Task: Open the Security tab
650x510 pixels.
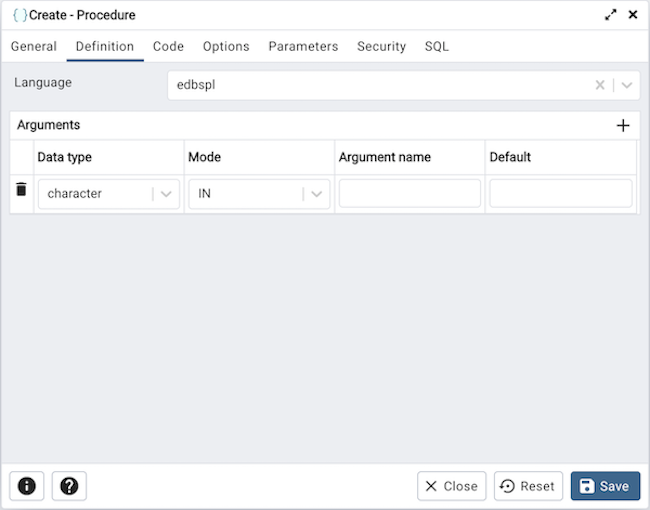Action: (381, 46)
